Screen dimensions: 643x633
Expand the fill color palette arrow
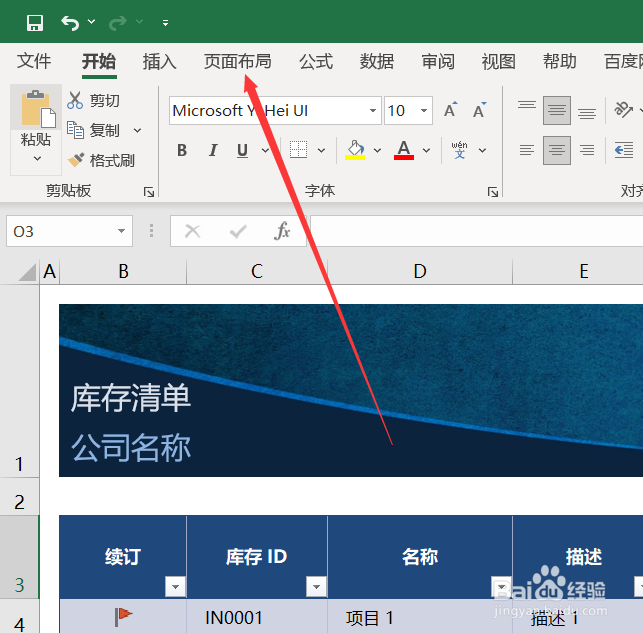(x=377, y=150)
